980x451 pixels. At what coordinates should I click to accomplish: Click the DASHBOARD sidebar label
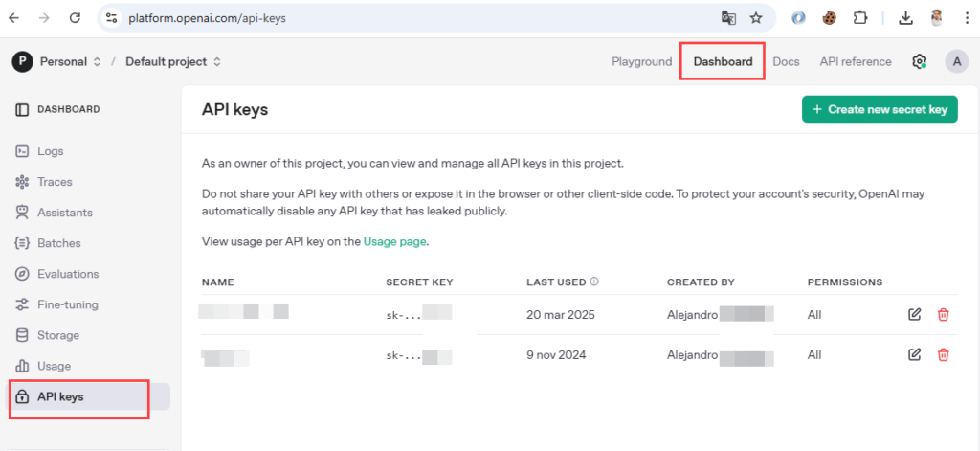(x=68, y=109)
